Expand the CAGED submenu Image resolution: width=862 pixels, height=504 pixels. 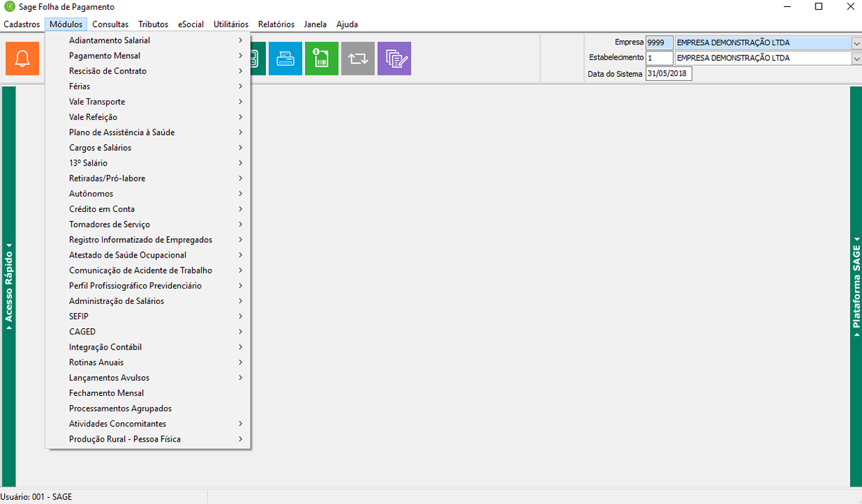tap(82, 332)
